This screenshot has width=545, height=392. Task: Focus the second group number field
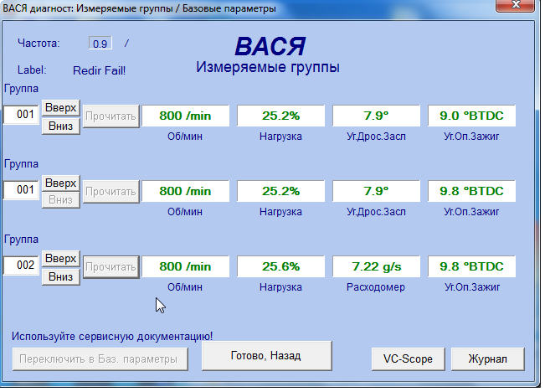point(21,191)
